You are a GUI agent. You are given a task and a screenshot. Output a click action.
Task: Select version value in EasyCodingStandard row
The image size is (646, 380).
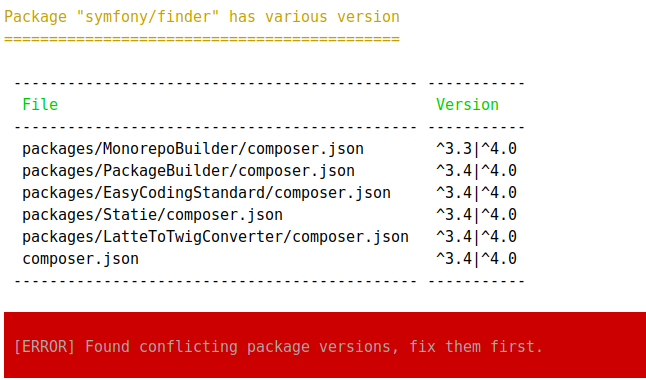click(476, 193)
